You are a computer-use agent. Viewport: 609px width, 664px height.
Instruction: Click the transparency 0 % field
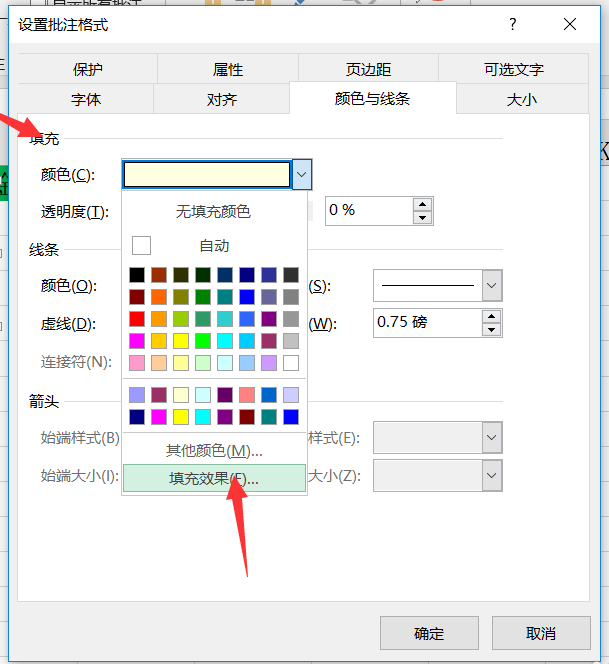tap(369, 210)
